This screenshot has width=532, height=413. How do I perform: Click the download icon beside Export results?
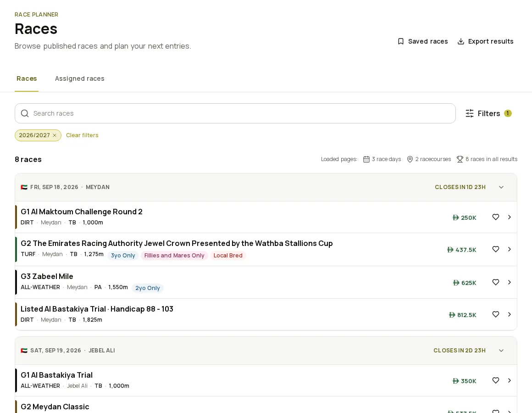point(461,41)
